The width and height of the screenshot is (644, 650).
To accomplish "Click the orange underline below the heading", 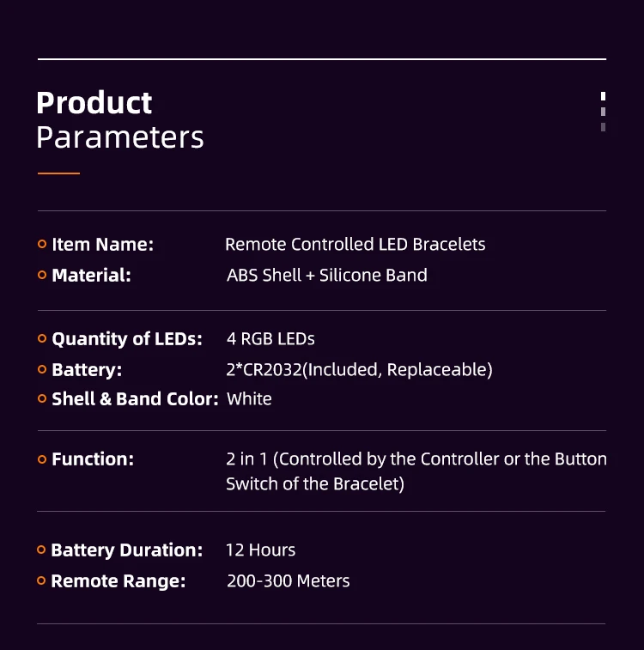I will point(58,173).
